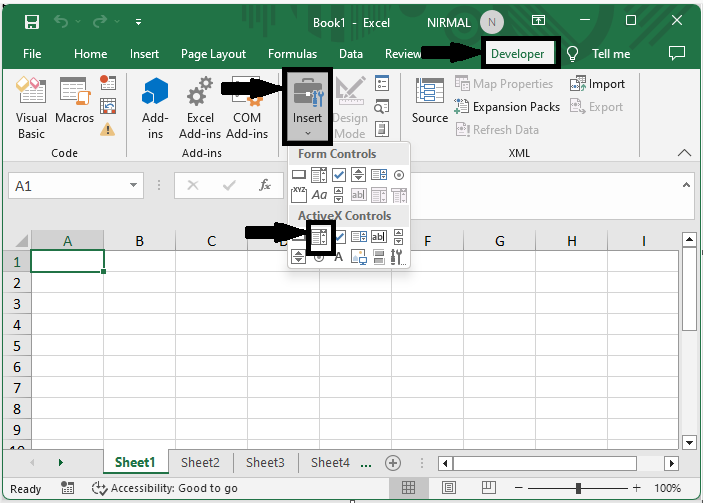Insert an ActiveX Image control

pyautogui.click(x=359, y=257)
